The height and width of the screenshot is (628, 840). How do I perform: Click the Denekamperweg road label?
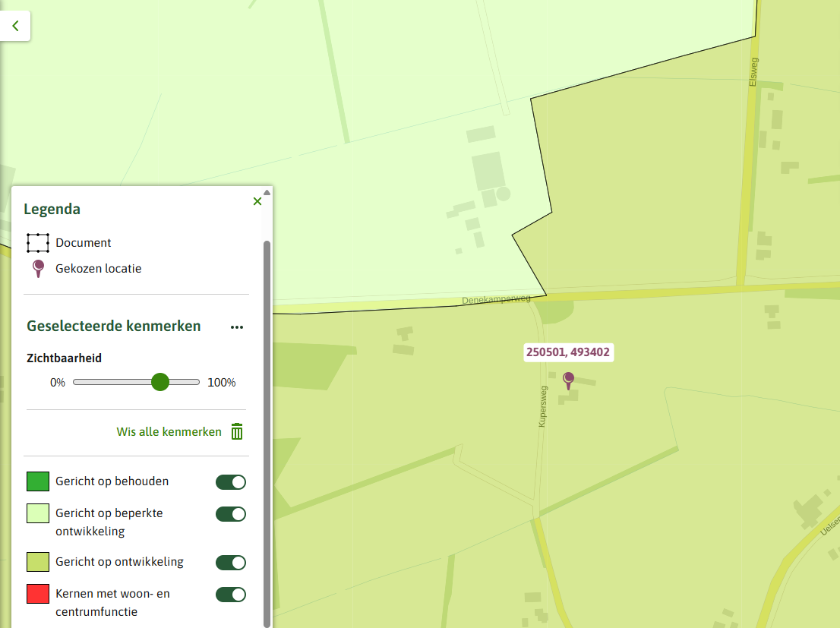[496, 299]
